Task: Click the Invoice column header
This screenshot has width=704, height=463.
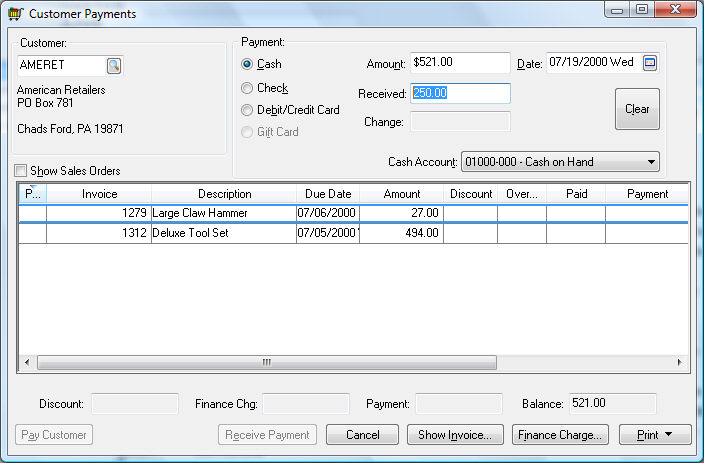Action: click(x=99, y=194)
